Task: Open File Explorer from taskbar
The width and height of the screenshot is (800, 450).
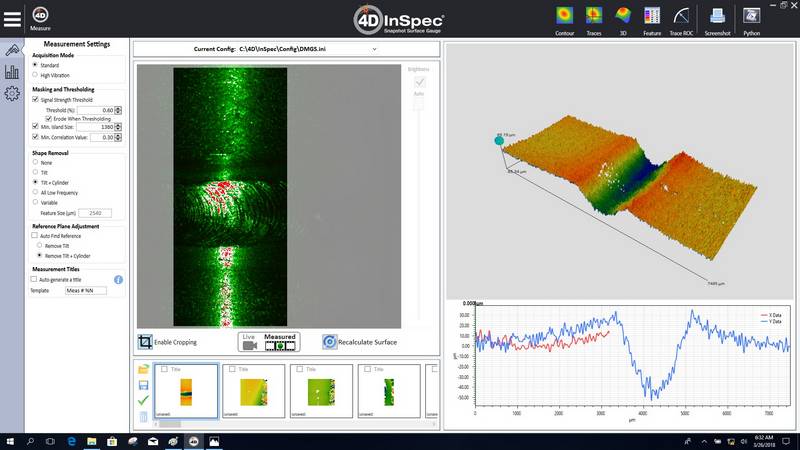Action: click(92, 442)
